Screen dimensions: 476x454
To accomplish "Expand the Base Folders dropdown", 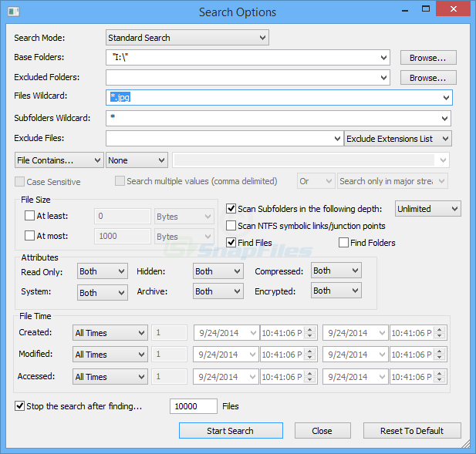I will (x=383, y=58).
